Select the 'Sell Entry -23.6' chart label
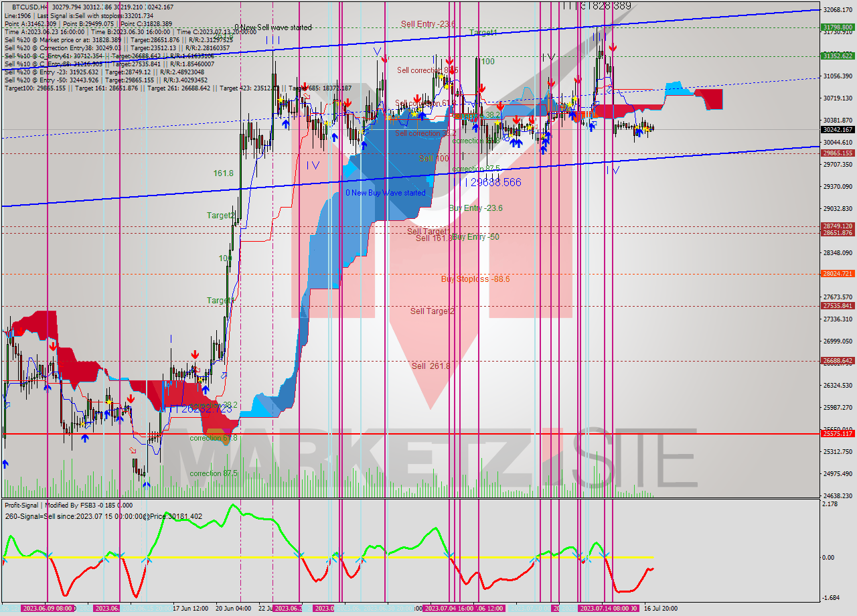Image resolution: width=857 pixels, height=616 pixels. 428,24
